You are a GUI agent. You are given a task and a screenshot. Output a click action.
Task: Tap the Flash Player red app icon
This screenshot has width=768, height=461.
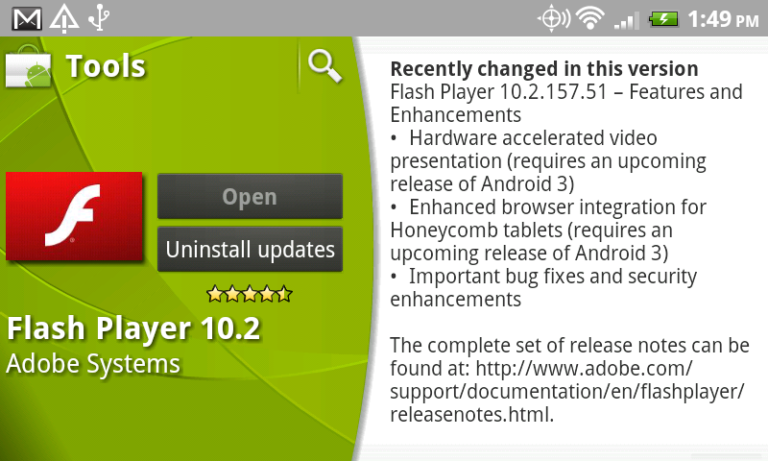pyautogui.click(x=74, y=216)
